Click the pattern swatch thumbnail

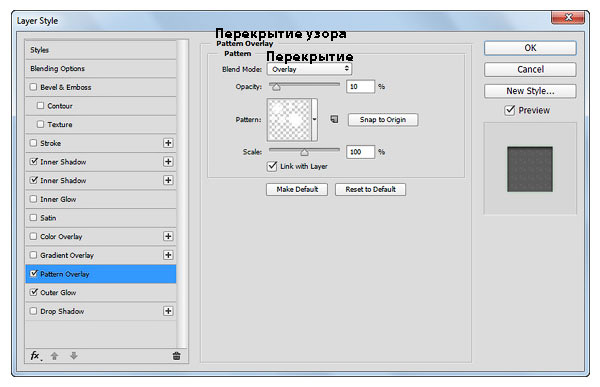click(x=289, y=119)
